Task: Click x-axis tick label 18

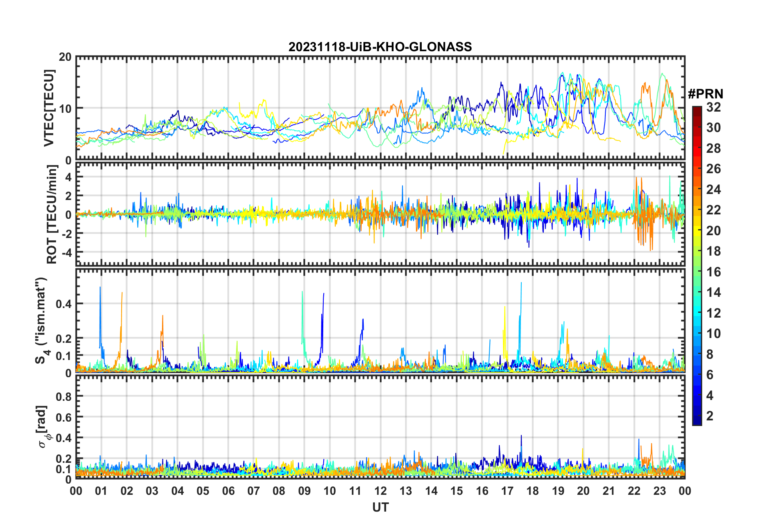Action: point(533,491)
